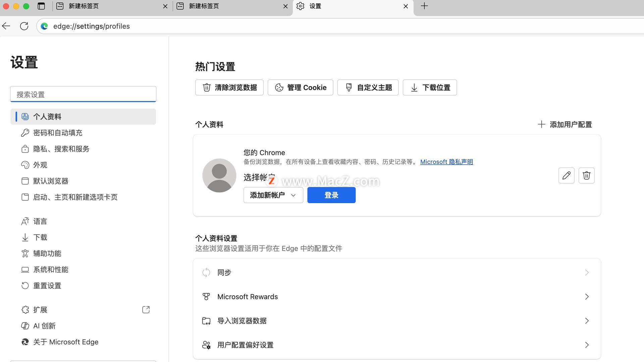The width and height of the screenshot is (644, 362).
Task: Switch to the second 新建标签页 tab
Action: tap(204, 6)
